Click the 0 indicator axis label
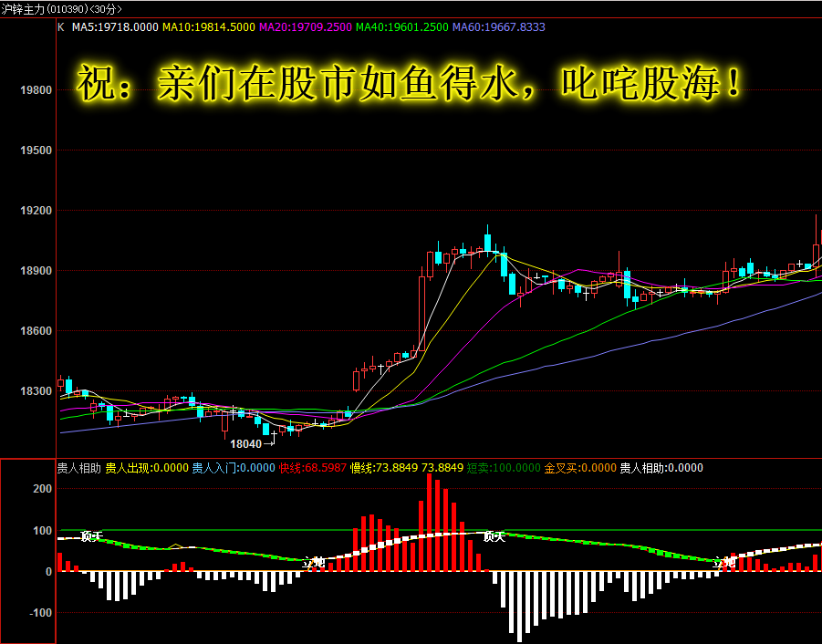822x644 pixels. coord(48,572)
